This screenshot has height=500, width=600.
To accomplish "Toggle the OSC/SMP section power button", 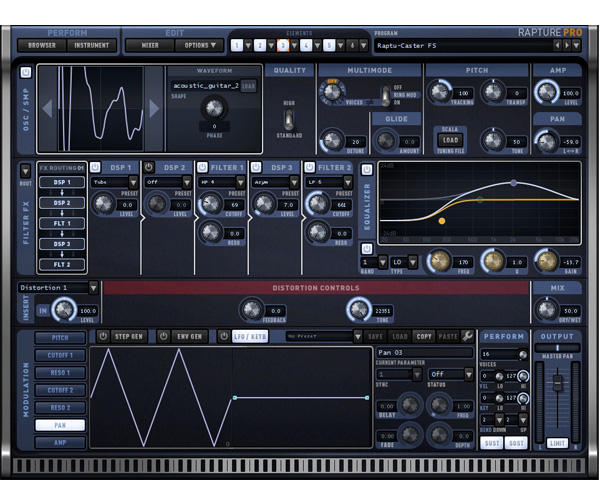I will click(x=26, y=73).
